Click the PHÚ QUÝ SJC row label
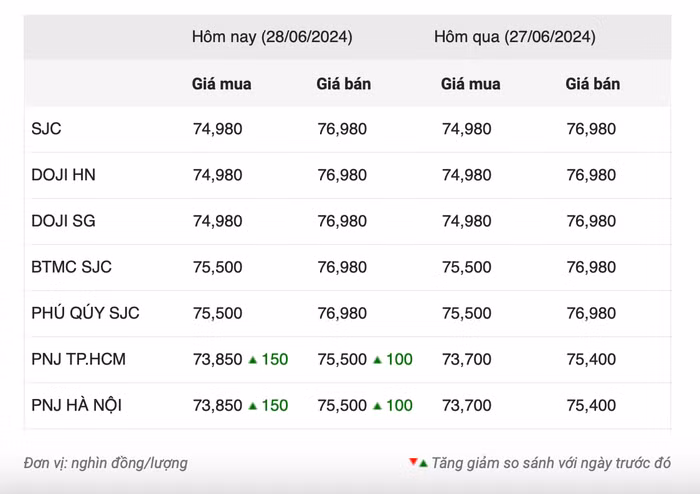Viewport: 700px width, 494px height. [86, 313]
